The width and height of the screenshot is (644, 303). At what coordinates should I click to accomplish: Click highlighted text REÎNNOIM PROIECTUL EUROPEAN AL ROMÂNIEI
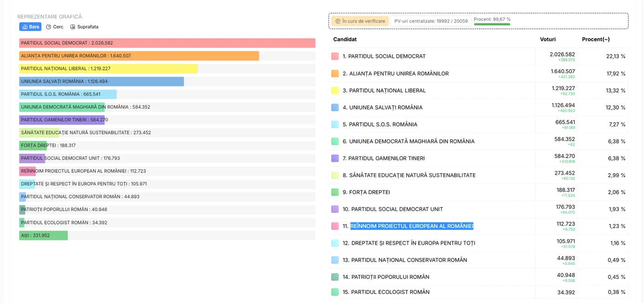(412, 226)
